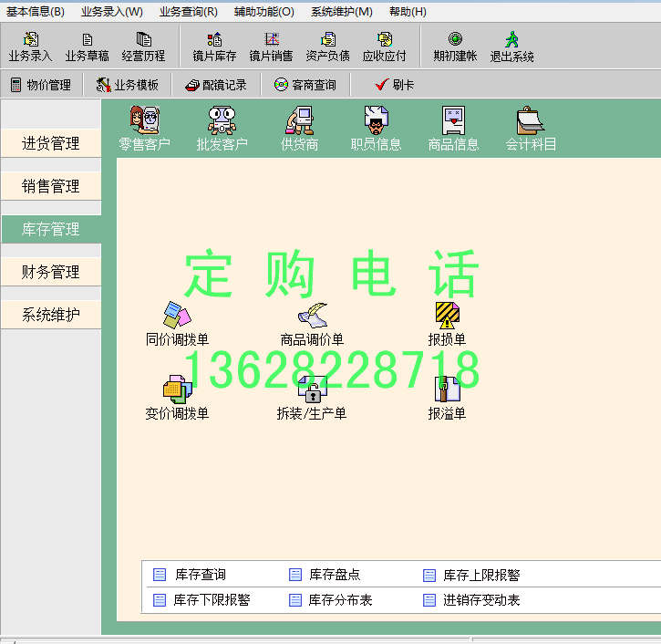Open the 库存查询 report link
This screenshot has width=661, height=644.
[x=190, y=575]
